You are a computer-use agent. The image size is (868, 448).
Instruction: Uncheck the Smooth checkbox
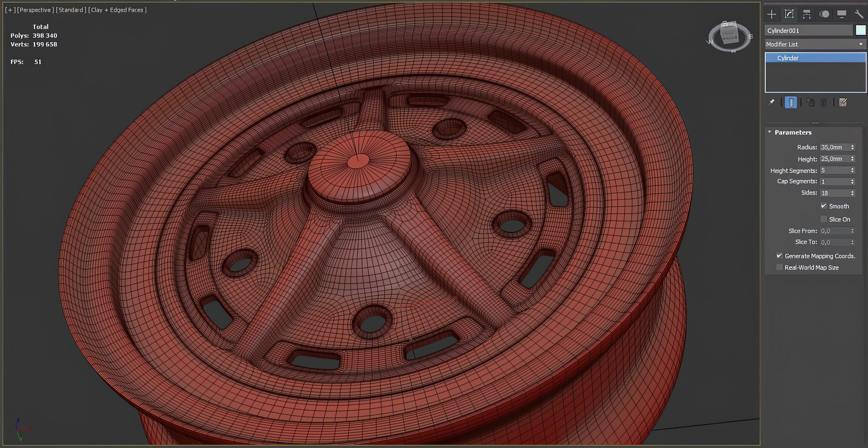click(824, 206)
